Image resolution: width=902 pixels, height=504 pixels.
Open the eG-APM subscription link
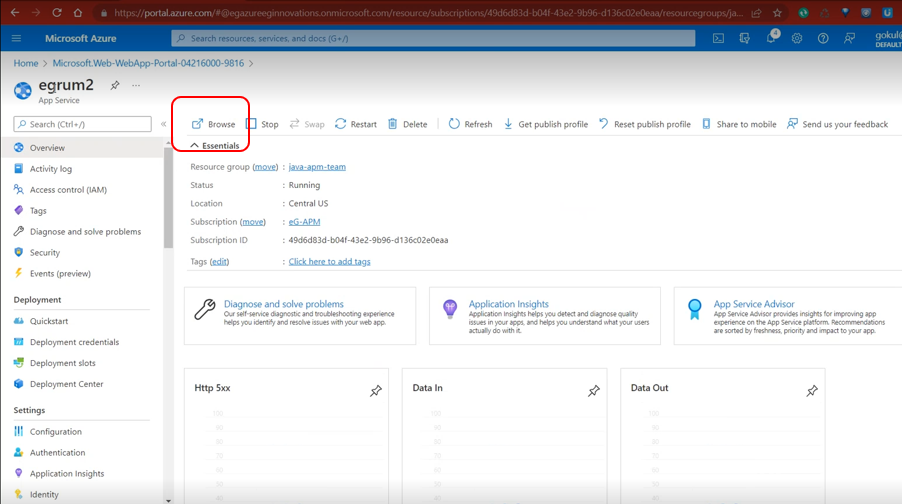coord(304,222)
